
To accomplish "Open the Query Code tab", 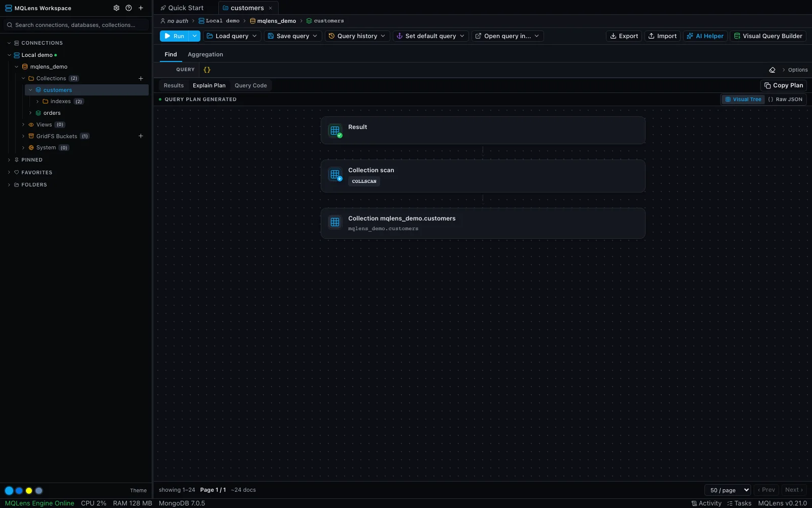I will pos(251,85).
